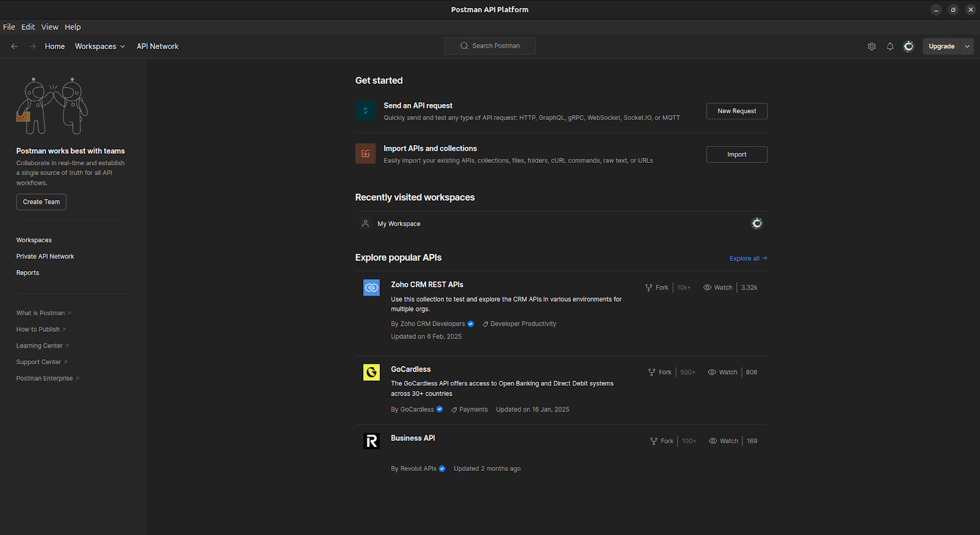Select the Payments tag
980x535 pixels.
(470, 410)
